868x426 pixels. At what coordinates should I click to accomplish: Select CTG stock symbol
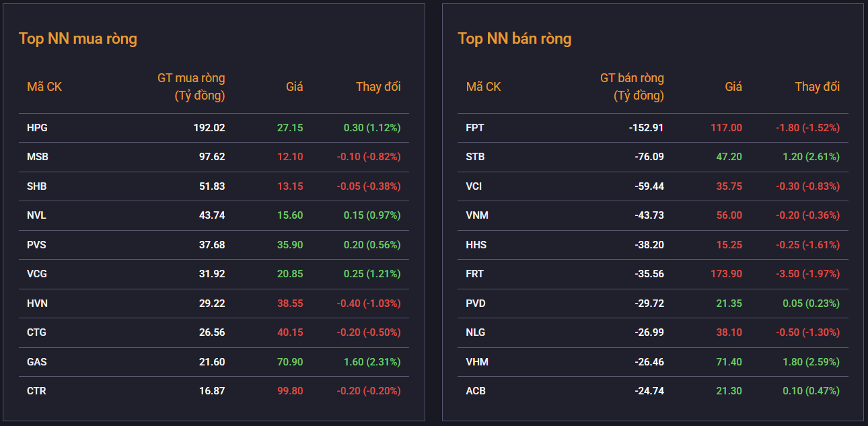[36, 332]
